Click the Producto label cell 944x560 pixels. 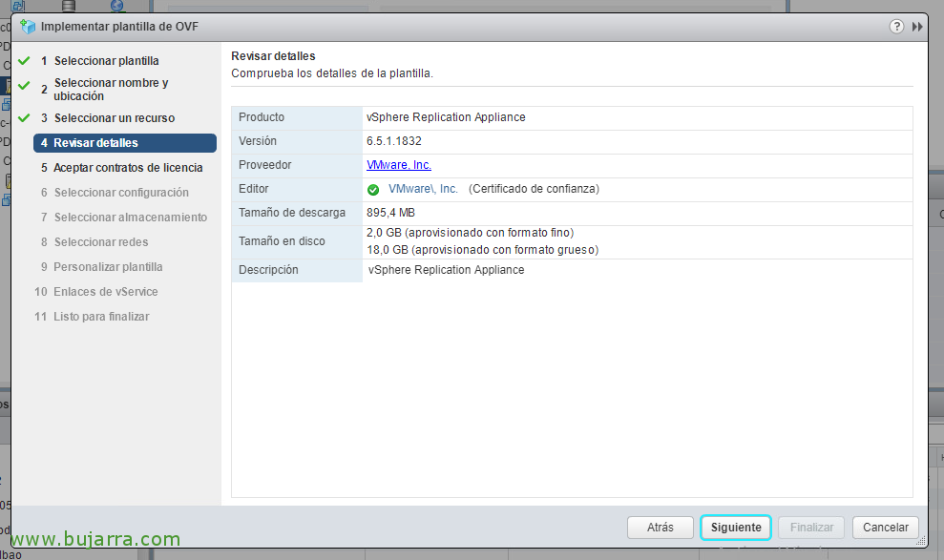pyautogui.click(x=297, y=118)
